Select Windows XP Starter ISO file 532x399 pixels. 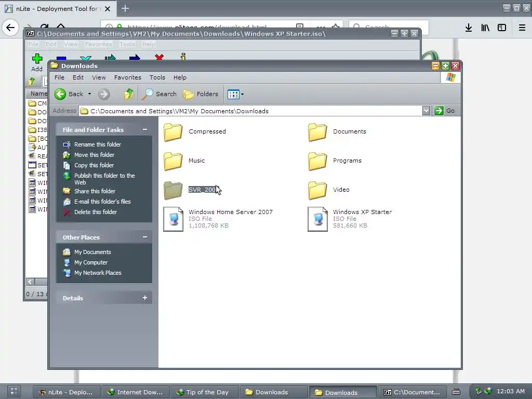(x=317, y=219)
